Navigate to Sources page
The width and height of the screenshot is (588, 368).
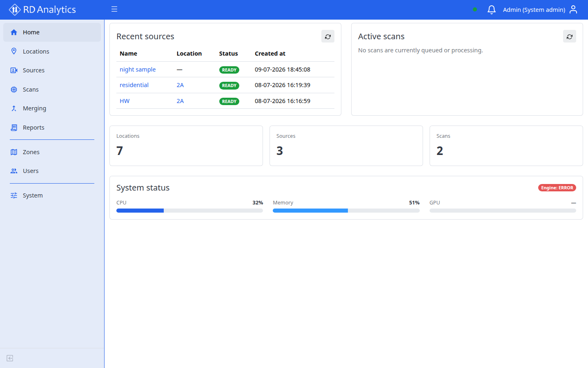click(52, 70)
